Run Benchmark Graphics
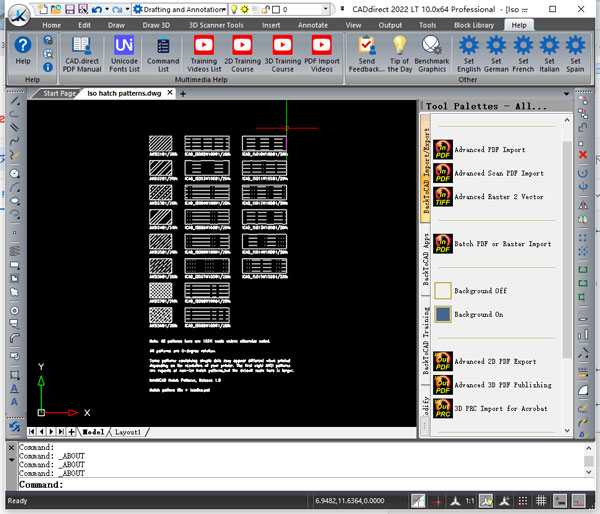Screen dimensions: 600x514 (x=431, y=54)
